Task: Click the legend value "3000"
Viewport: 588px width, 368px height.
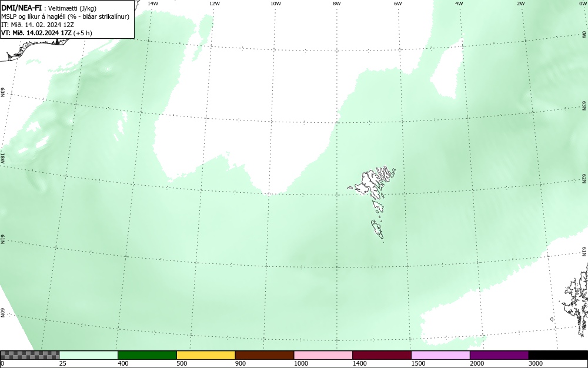Action: (536, 363)
